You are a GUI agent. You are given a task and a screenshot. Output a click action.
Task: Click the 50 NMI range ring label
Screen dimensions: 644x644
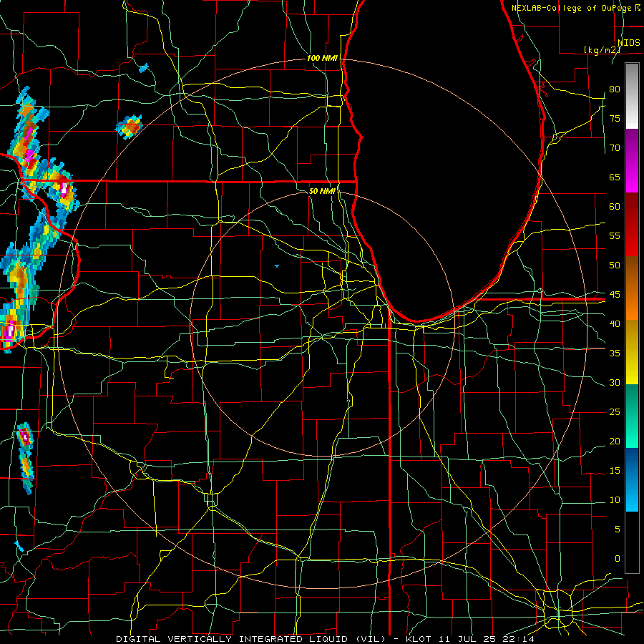tap(322, 191)
